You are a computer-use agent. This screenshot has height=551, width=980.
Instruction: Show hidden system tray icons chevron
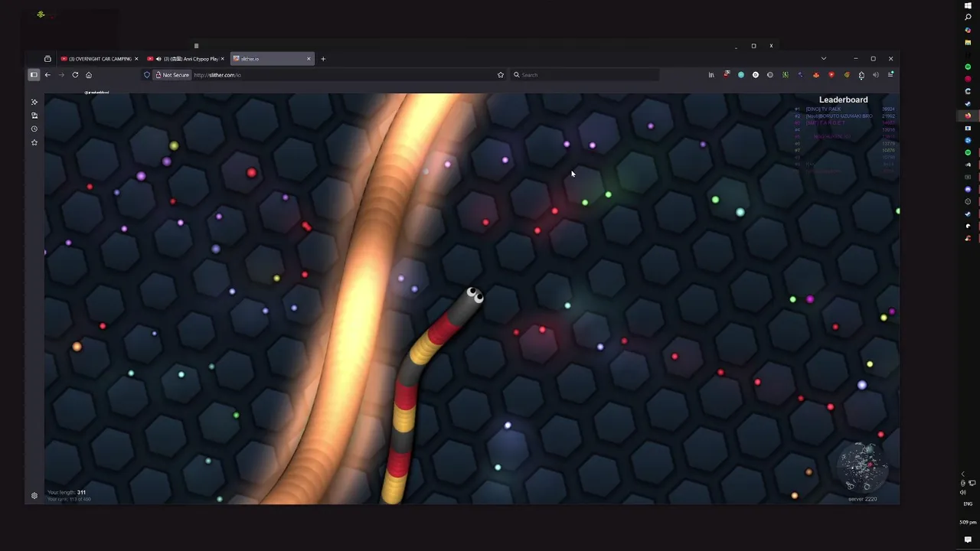963,474
